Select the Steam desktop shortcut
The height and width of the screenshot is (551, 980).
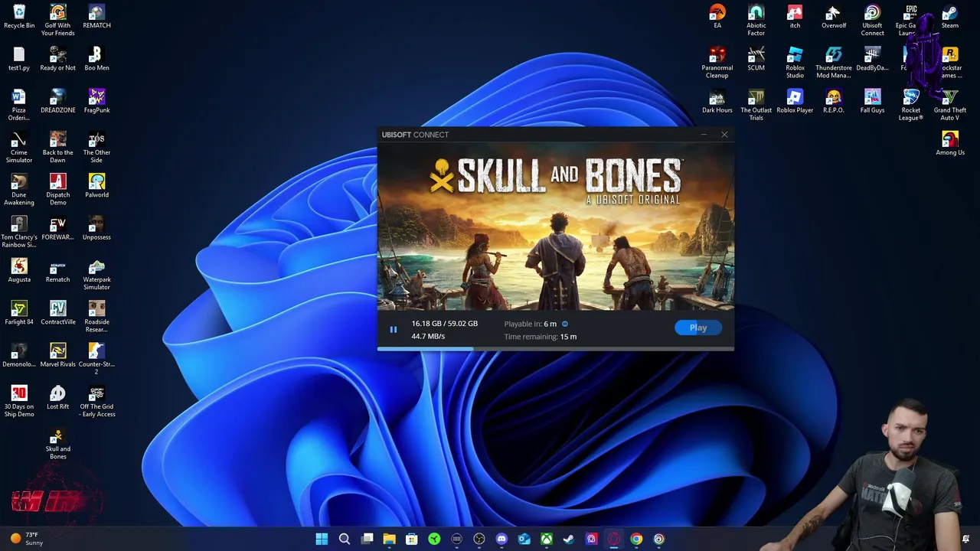point(949,17)
